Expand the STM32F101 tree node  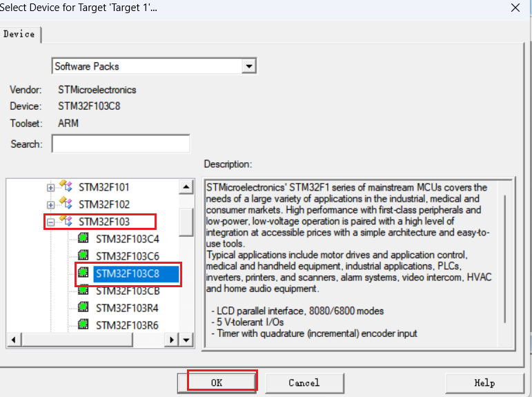click(50, 188)
